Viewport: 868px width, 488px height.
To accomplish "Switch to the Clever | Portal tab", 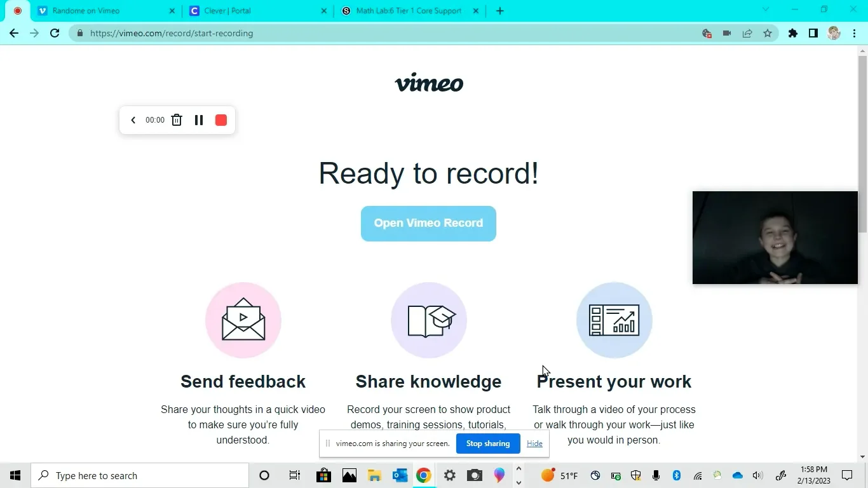I will click(x=258, y=11).
